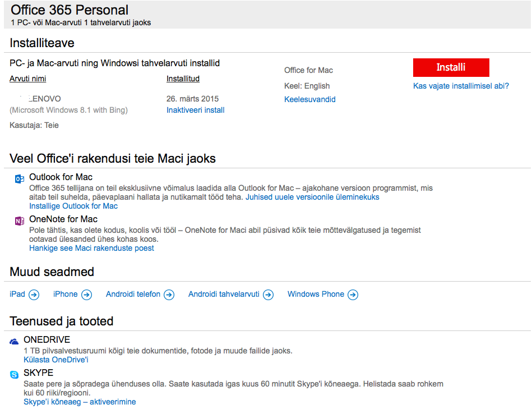This screenshot has height=409, width=532.
Task: Click the Kasutaja: Teie text
Action: coord(34,125)
